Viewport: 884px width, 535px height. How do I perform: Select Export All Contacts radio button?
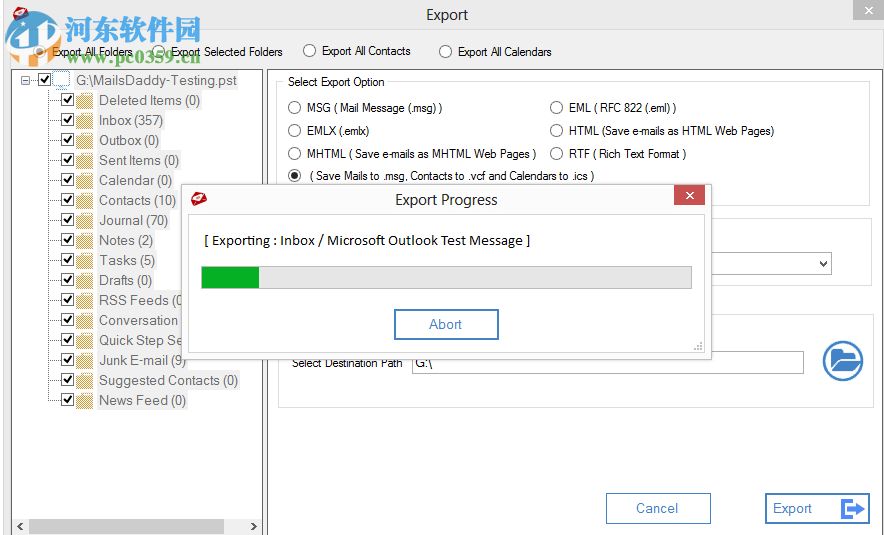(309, 51)
